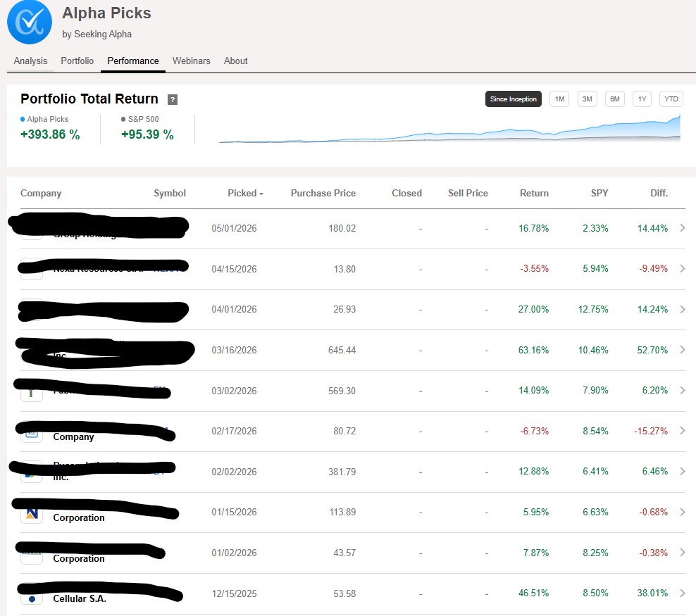The image size is (696, 616).
Task: Click the 645.44 purchase price cell
Action: [342, 350]
